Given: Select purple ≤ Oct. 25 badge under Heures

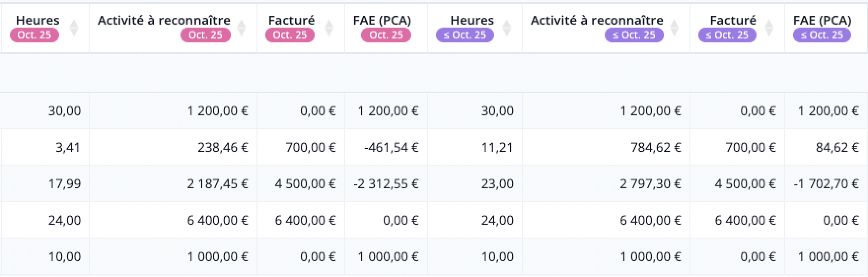Looking at the screenshot, I should click(465, 35).
